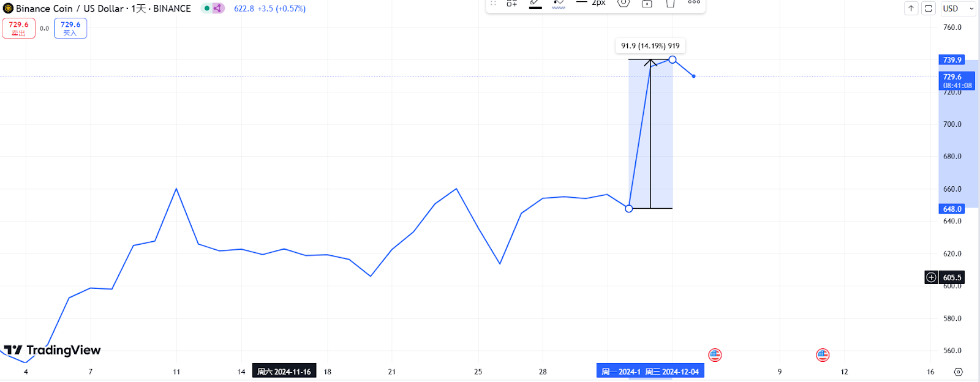
Task: Open drawing settings hexagon icon
Action: click(x=624, y=4)
